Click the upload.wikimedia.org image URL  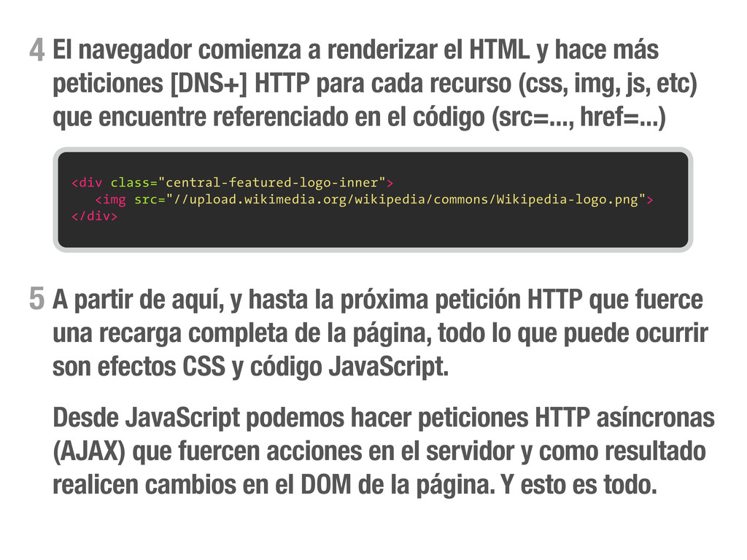coord(406,200)
